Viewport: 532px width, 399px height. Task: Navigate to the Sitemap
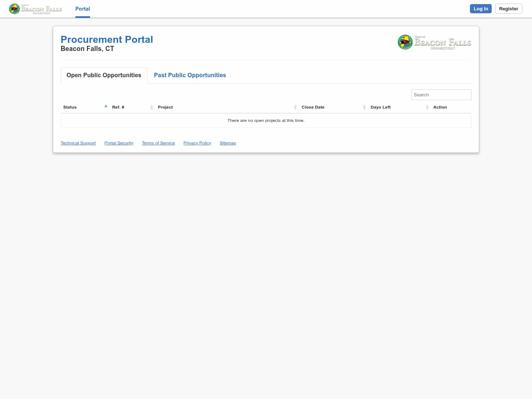(228, 143)
